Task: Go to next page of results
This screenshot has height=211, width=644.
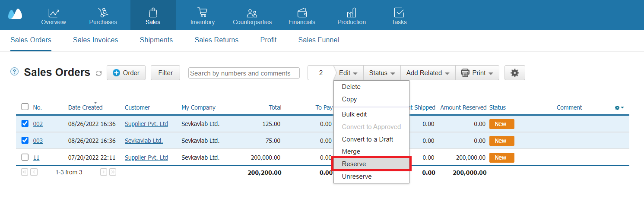Action: click(104, 172)
